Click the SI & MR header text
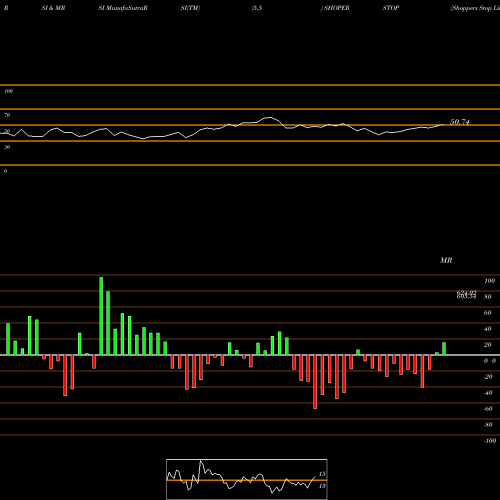Viewport: 500px width, 500px height. (53, 8)
